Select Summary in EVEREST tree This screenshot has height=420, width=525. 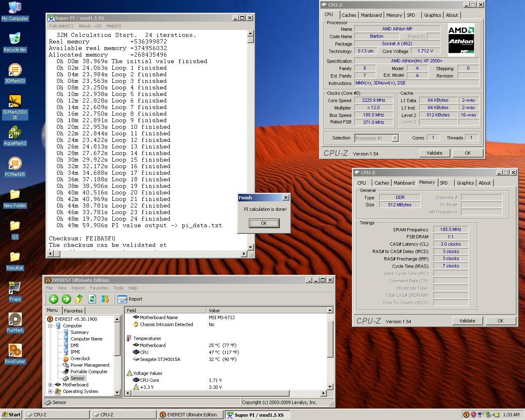pos(79,332)
